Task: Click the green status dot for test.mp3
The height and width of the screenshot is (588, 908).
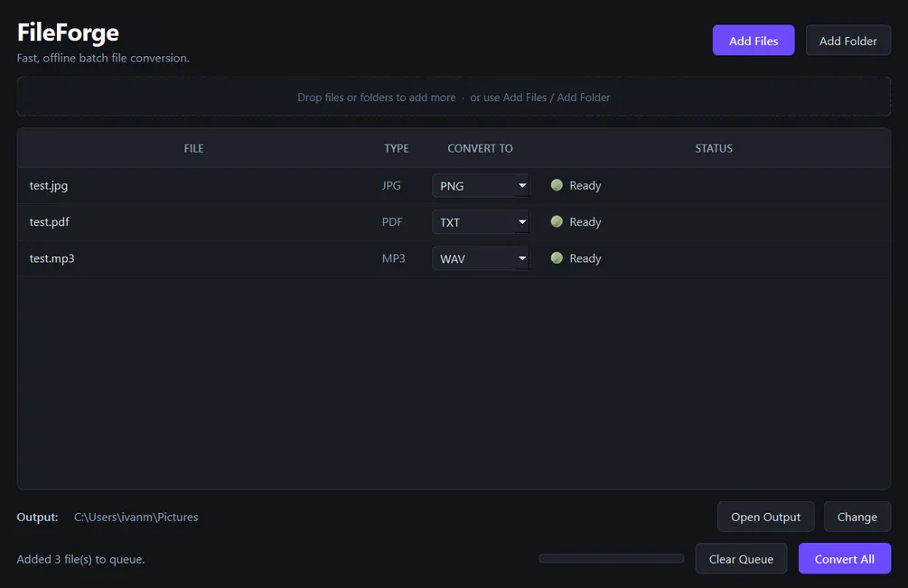Action: pos(557,258)
